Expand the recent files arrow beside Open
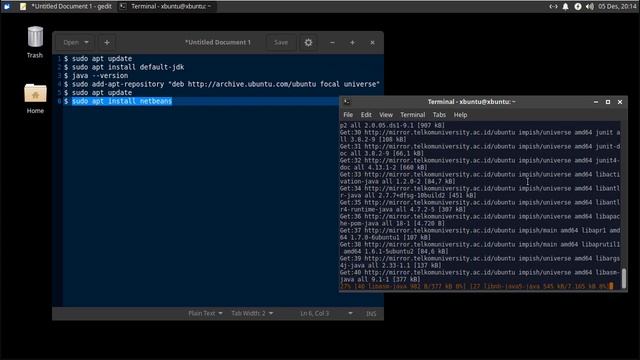Image resolution: width=640 pixels, height=360 pixels. (87, 42)
